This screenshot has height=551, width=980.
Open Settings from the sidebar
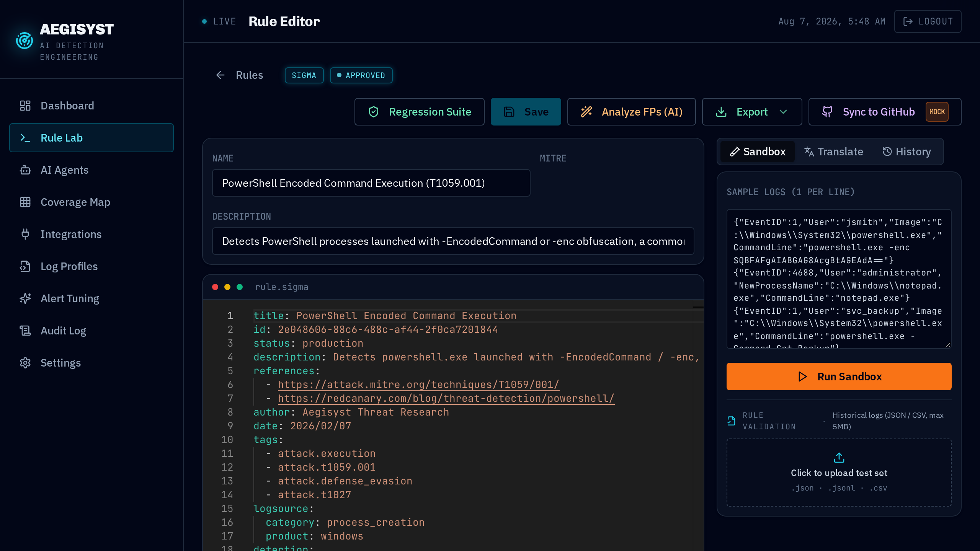click(91, 363)
